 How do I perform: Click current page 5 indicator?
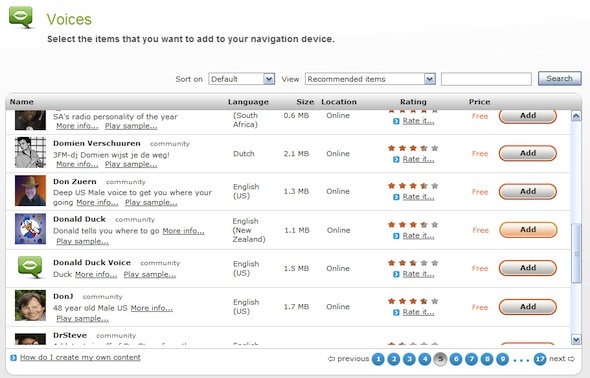pyautogui.click(x=440, y=359)
